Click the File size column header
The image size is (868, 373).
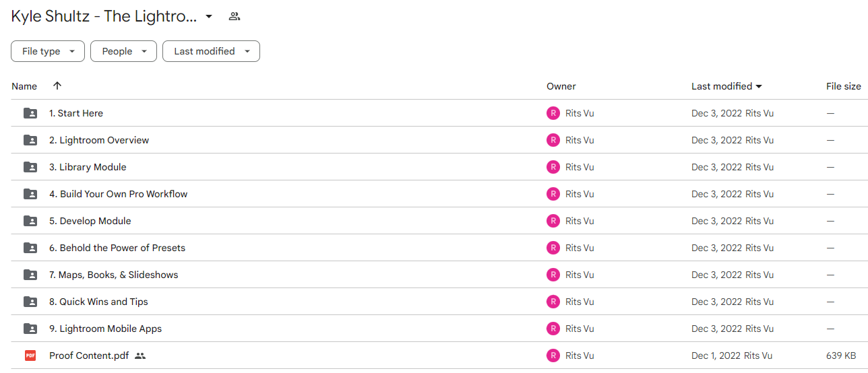(x=844, y=86)
